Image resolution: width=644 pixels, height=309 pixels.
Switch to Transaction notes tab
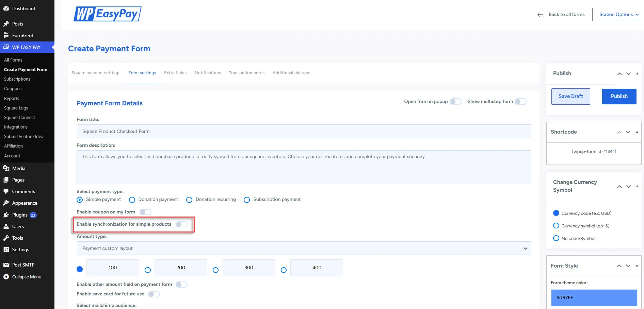(x=247, y=73)
